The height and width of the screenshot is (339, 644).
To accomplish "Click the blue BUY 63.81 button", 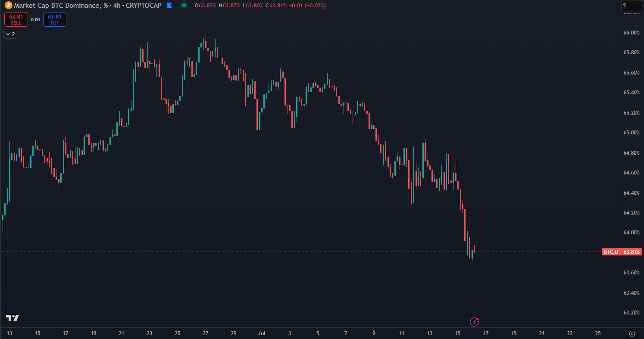I will (55, 19).
